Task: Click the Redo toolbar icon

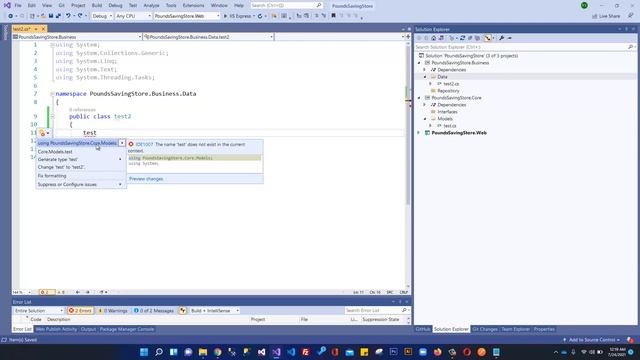Action: click(80, 16)
